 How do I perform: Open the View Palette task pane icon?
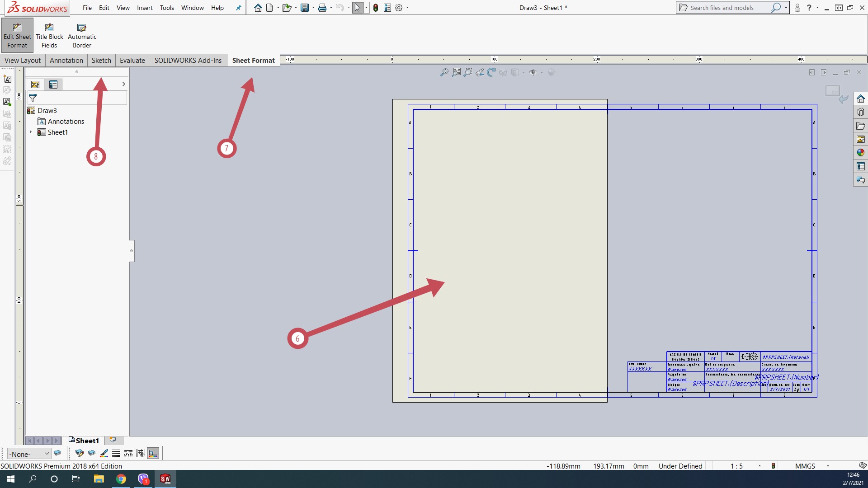[861, 139]
